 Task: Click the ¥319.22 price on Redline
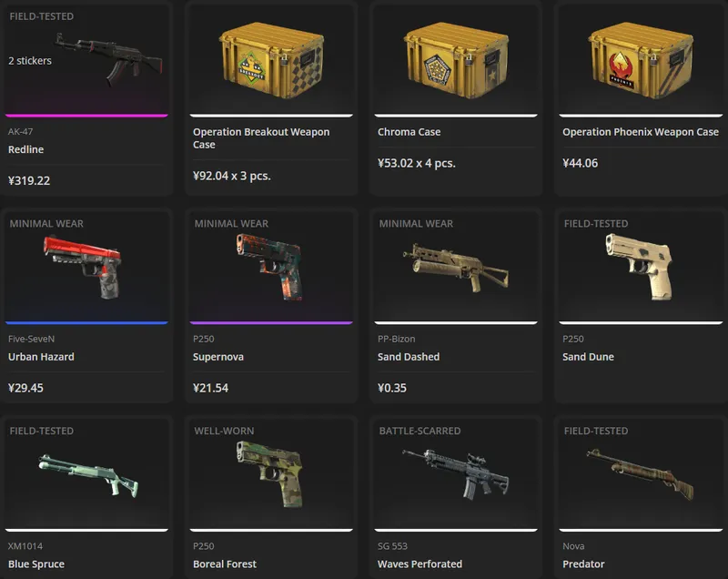29,180
